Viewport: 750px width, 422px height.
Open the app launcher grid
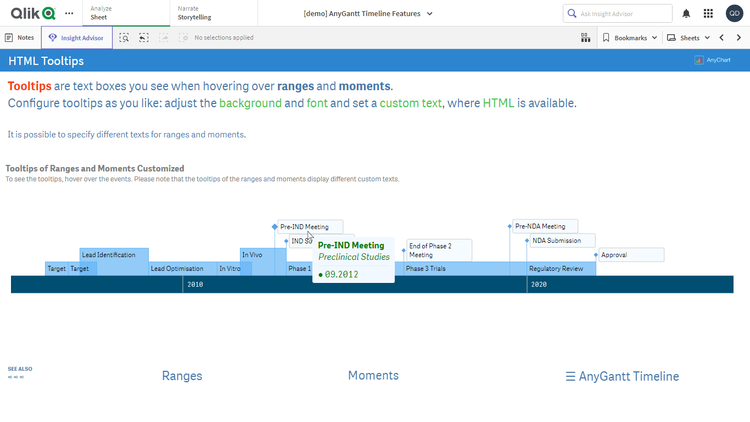tap(708, 14)
